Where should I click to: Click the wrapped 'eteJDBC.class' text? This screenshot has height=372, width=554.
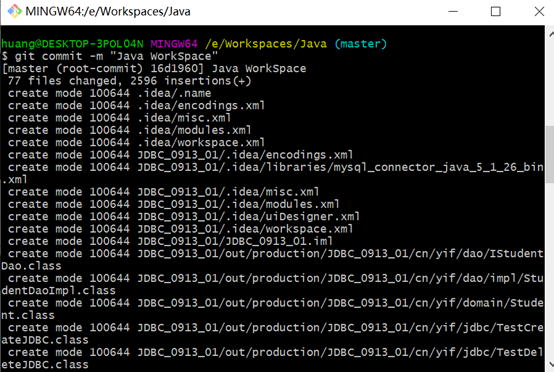(x=45, y=365)
